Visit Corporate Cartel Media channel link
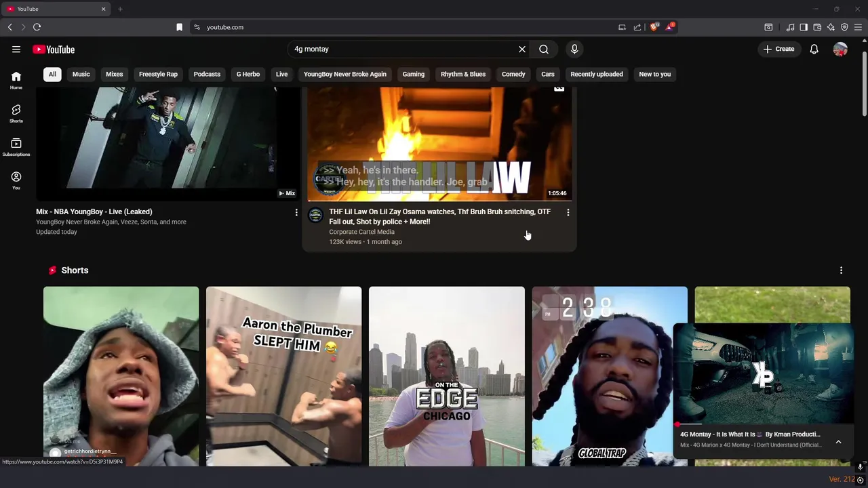This screenshot has height=488, width=868. 362,232
